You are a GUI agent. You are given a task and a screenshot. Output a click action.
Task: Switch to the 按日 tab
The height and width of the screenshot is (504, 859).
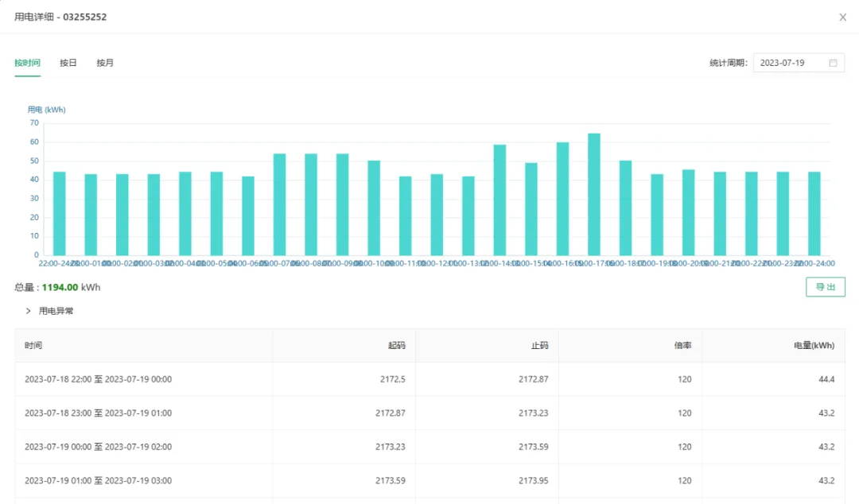tap(68, 63)
